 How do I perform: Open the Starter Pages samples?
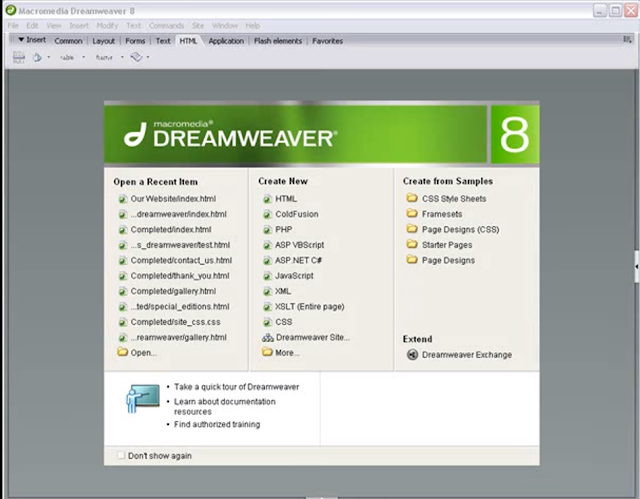[447, 245]
